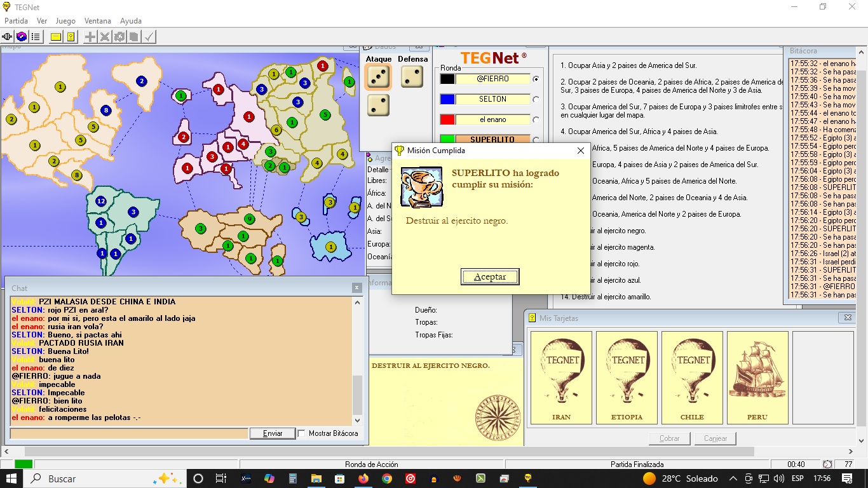Select the PERU ship card
Image resolution: width=868 pixels, height=488 pixels.
click(x=757, y=377)
